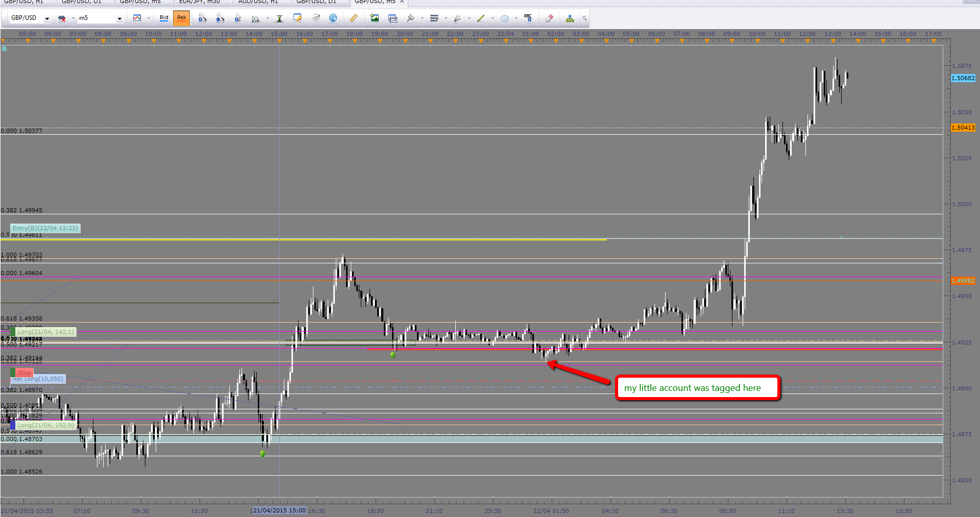Select the green trend line drawing tool
Screen dimensions: 980x517
(x=481, y=18)
